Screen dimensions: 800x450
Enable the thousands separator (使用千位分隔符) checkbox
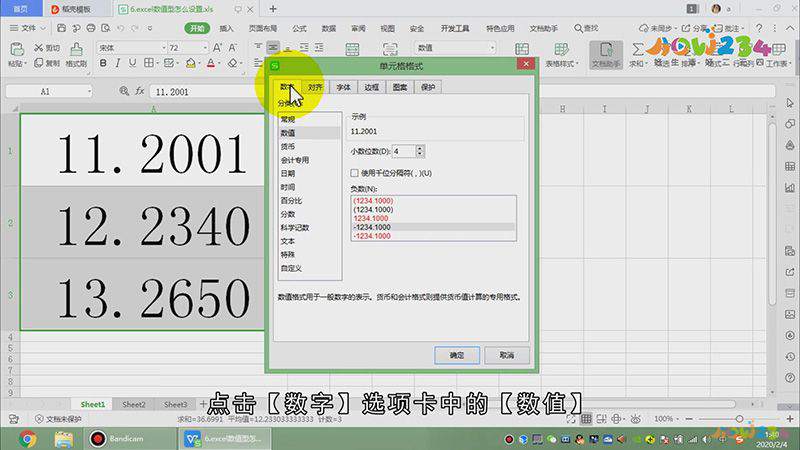click(355, 173)
